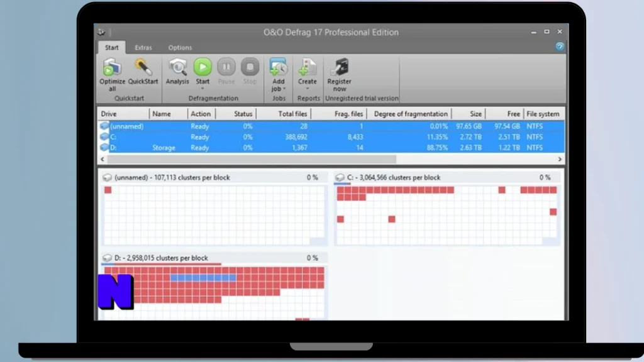Click the 88.75% fragmentation value

coord(437,148)
